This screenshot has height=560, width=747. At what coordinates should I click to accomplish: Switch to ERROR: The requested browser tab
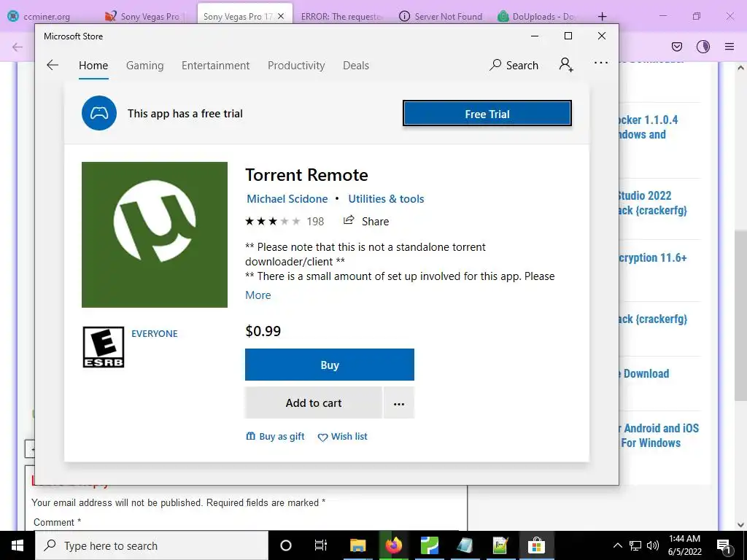341,16
